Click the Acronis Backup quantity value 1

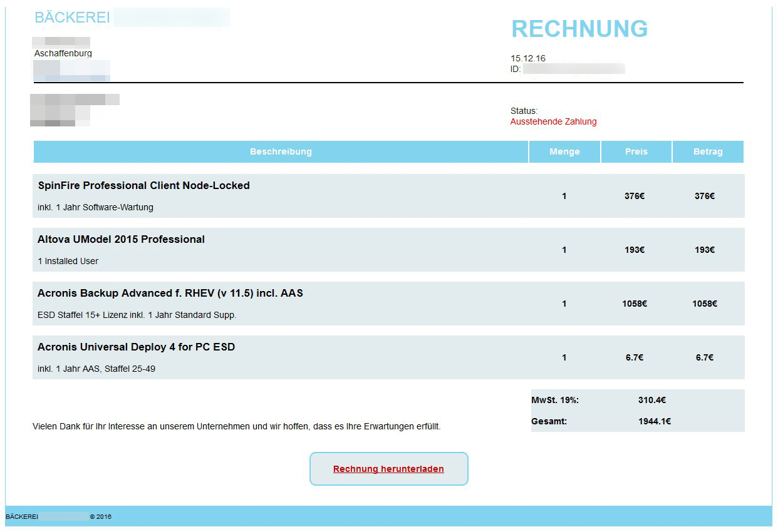pyautogui.click(x=564, y=304)
